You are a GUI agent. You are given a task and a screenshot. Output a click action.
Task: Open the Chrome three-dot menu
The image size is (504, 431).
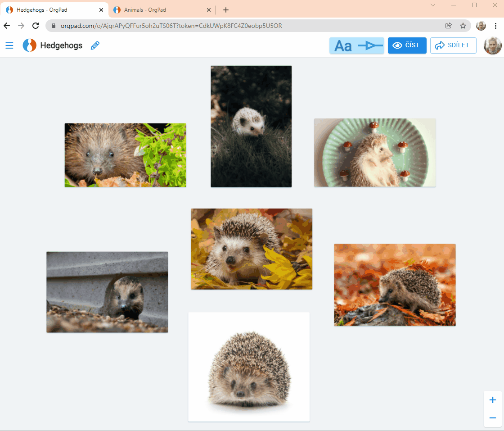click(495, 26)
